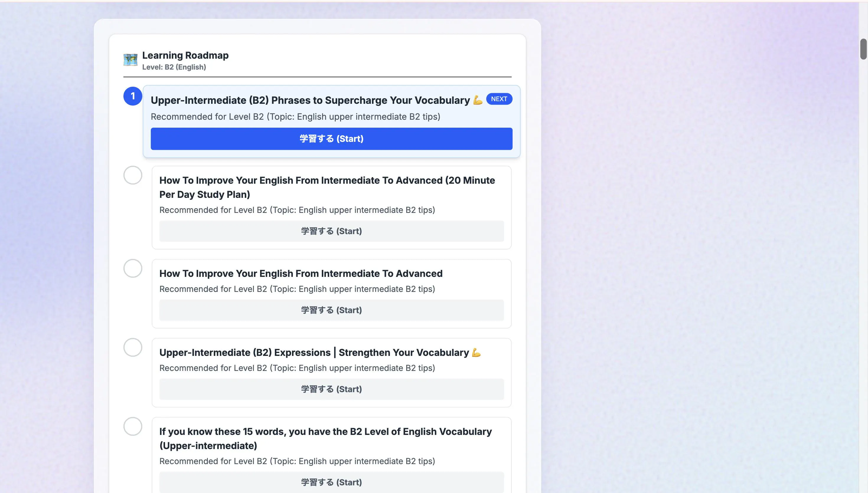Click the muscle emoji in first lesson title
Viewport: 868px width, 493px height.
478,100
